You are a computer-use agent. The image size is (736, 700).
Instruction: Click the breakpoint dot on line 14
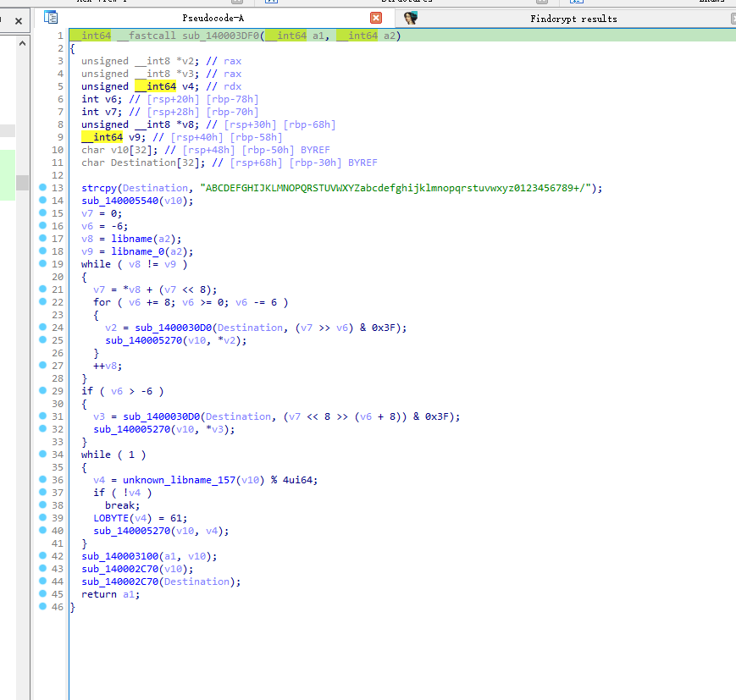coord(42,201)
